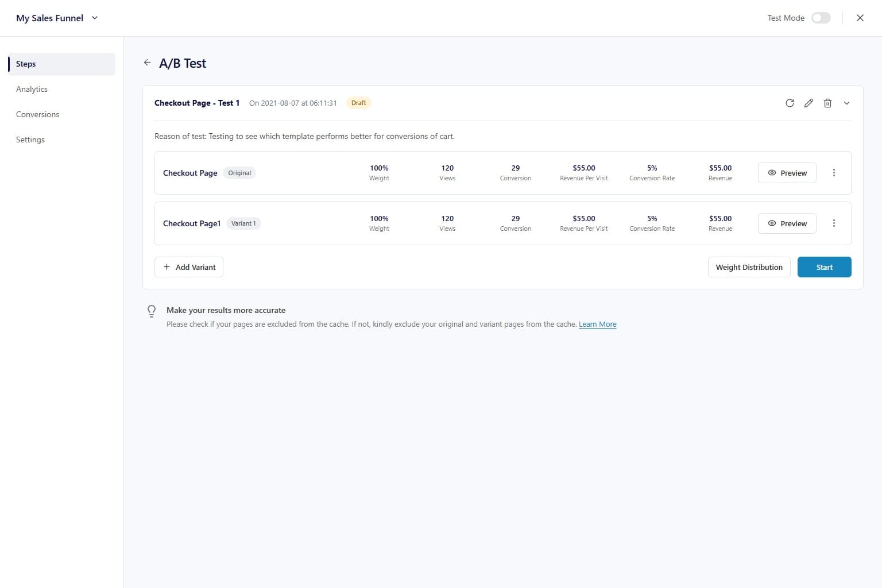Go to Conversions in the sidebar
The width and height of the screenshot is (882, 588).
click(37, 114)
